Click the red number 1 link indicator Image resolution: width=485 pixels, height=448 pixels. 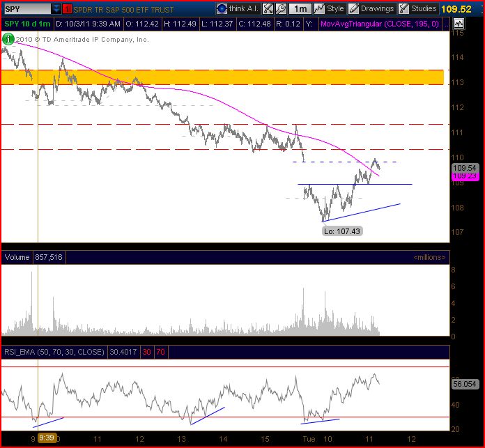[67, 9]
